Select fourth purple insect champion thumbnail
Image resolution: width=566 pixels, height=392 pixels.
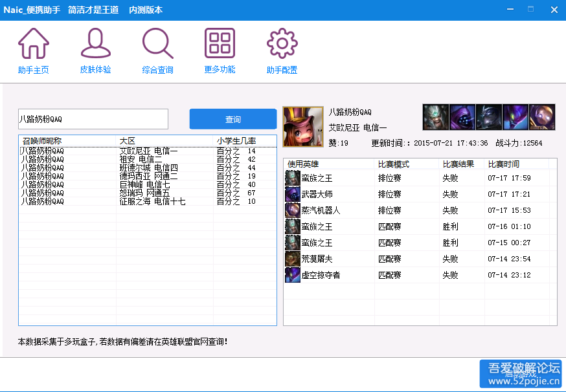(x=515, y=117)
